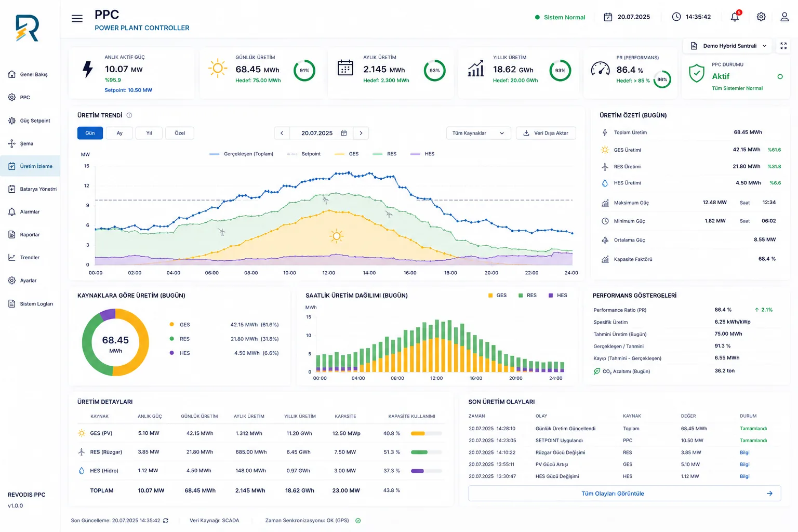Click the sun icon on Günlük Üretim card
The height and width of the screenshot is (532, 798).
pos(218,68)
